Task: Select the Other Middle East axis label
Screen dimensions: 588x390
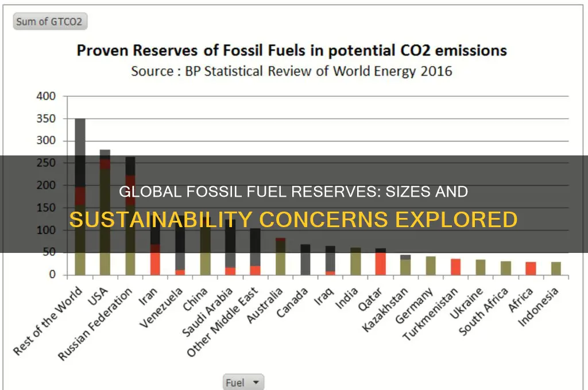Action: coord(222,321)
